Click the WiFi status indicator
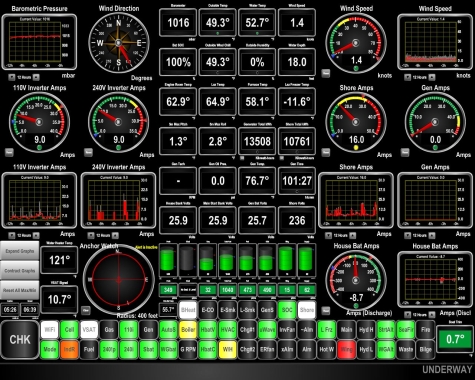Image resolution: width=475 pixels, height=380 pixels. [x=49, y=330]
